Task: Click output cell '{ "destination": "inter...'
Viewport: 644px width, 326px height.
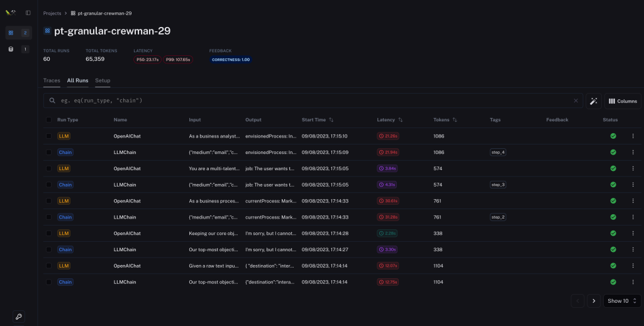Action: pos(270,266)
